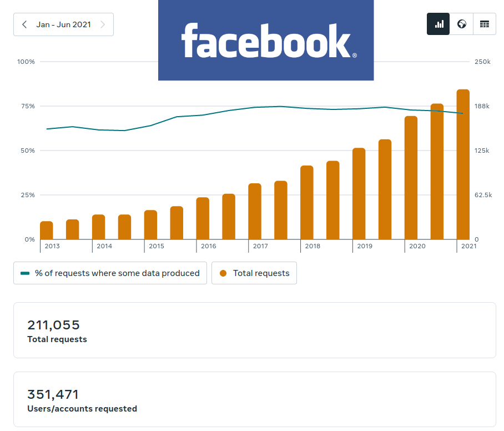Click the 75% label on left axis
The width and height of the screenshot is (504, 431).
pos(27,106)
